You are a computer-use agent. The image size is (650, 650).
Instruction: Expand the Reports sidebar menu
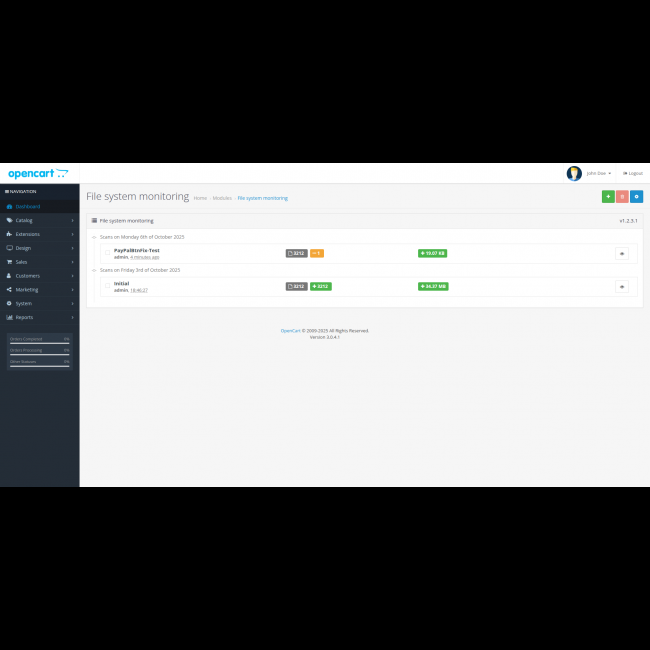click(x=39, y=317)
